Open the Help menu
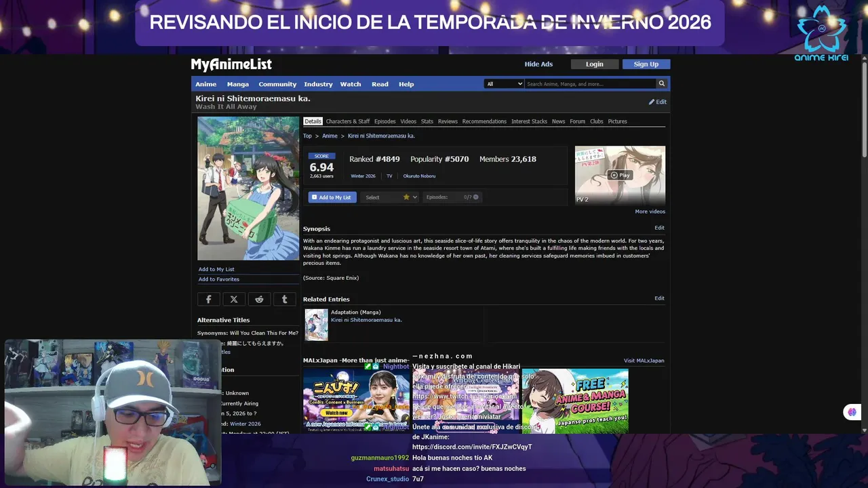 coord(406,84)
